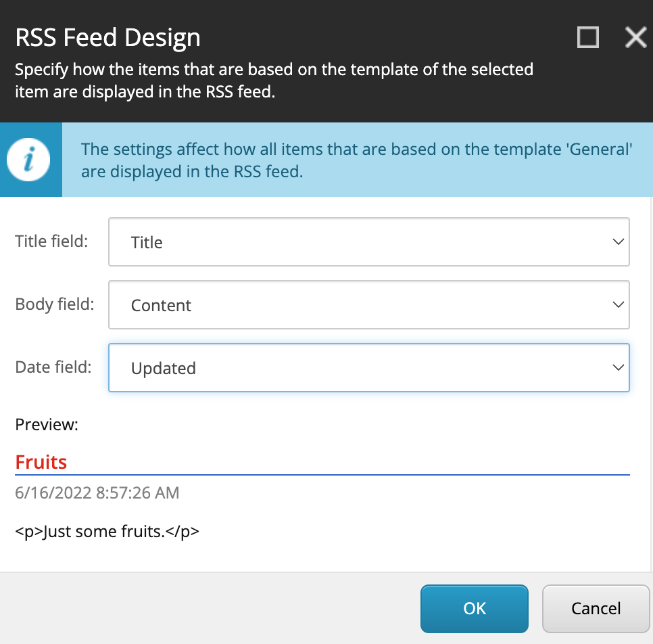Click the chevron on the Title field selector
Viewport: 653px width, 644px height.
(x=617, y=241)
